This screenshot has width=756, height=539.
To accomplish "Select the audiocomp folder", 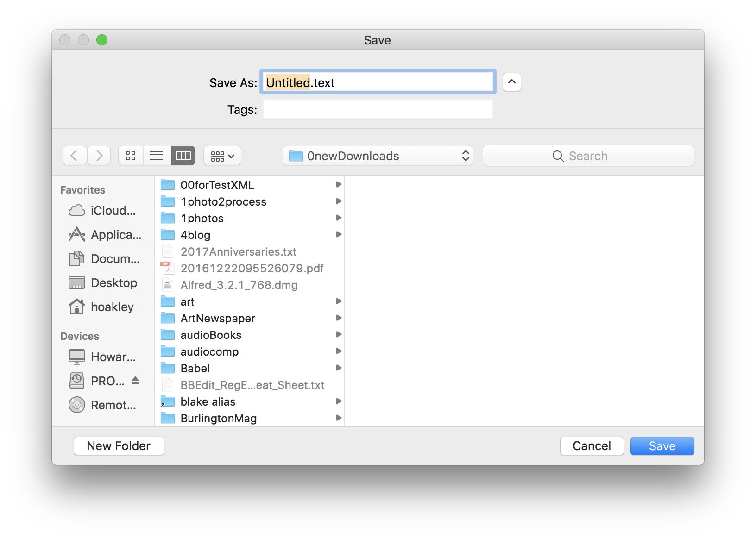I will pyautogui.click(x=249, y=351).
